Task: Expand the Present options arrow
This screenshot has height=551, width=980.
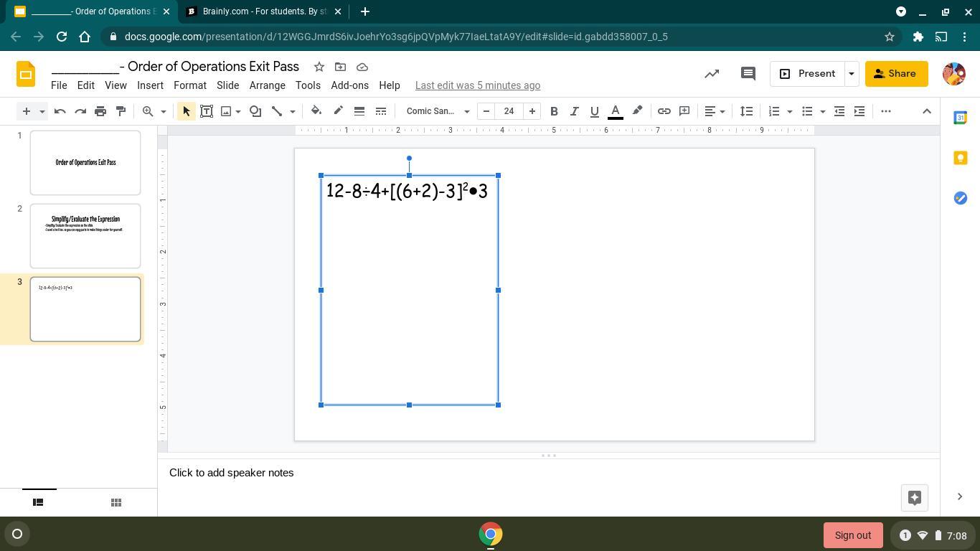Action: pos(852,74)
